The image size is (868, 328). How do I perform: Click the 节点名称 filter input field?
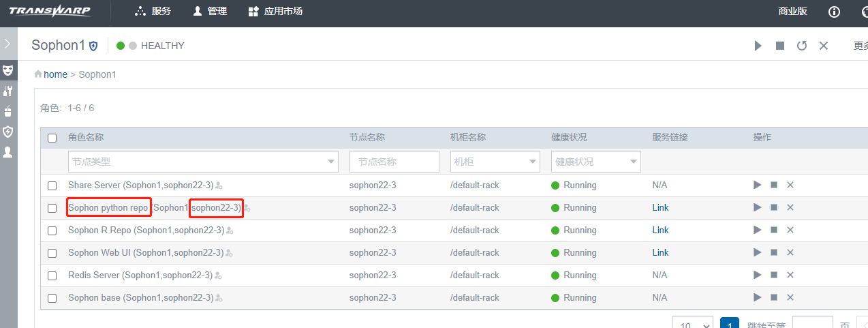click(x=394, y=162)
